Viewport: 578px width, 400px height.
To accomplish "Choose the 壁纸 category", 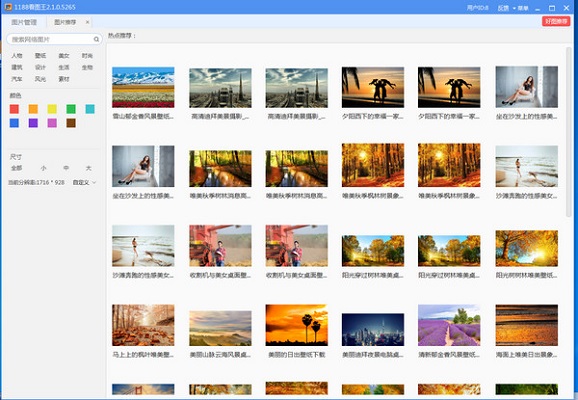I will click(41, 56).
